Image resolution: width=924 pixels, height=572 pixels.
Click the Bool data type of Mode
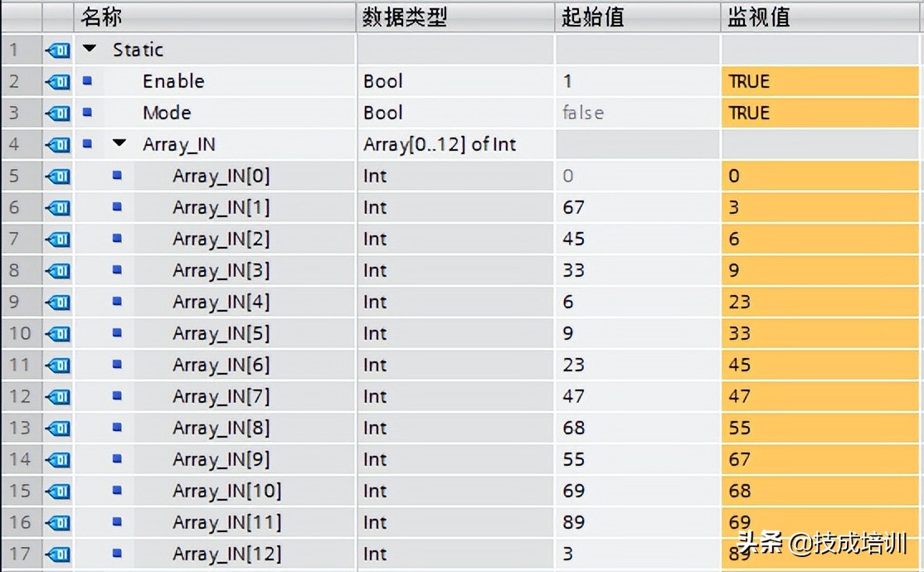383,113
